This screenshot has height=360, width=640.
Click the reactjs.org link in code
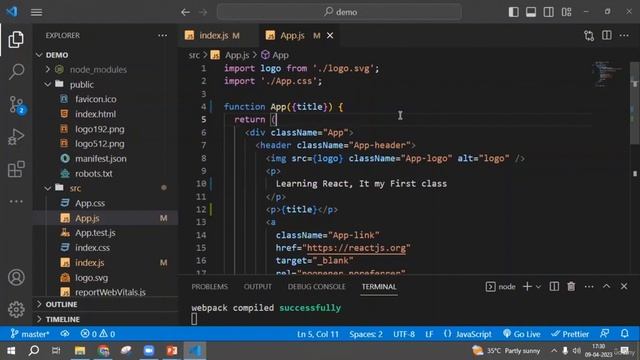point(357,248)
